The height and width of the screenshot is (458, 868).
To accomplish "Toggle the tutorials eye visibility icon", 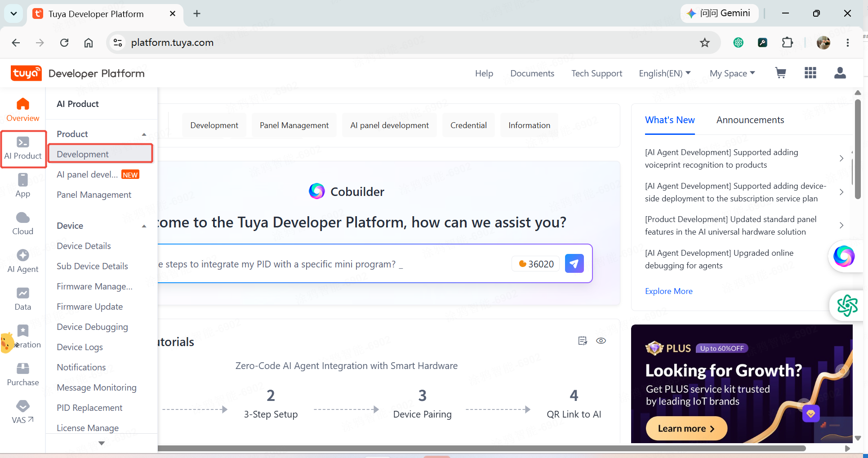I will coord(601,341).
